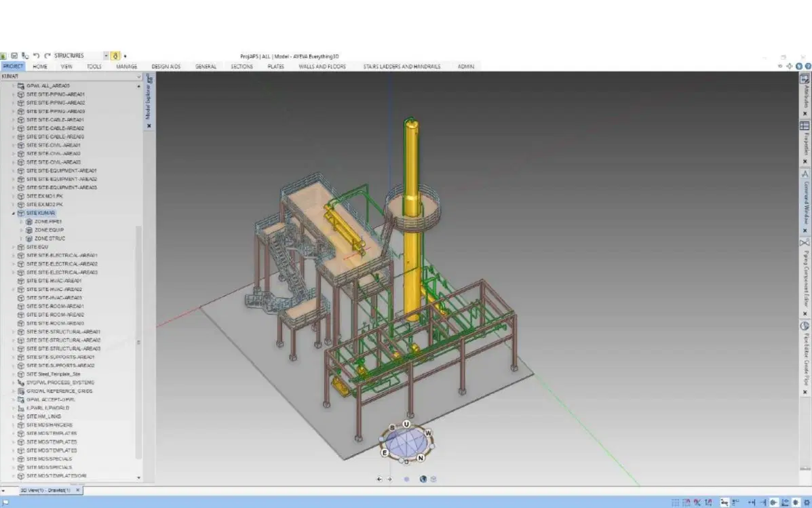Close the Model Explorer side tab
812x508 pixels.
click(149, 126)
